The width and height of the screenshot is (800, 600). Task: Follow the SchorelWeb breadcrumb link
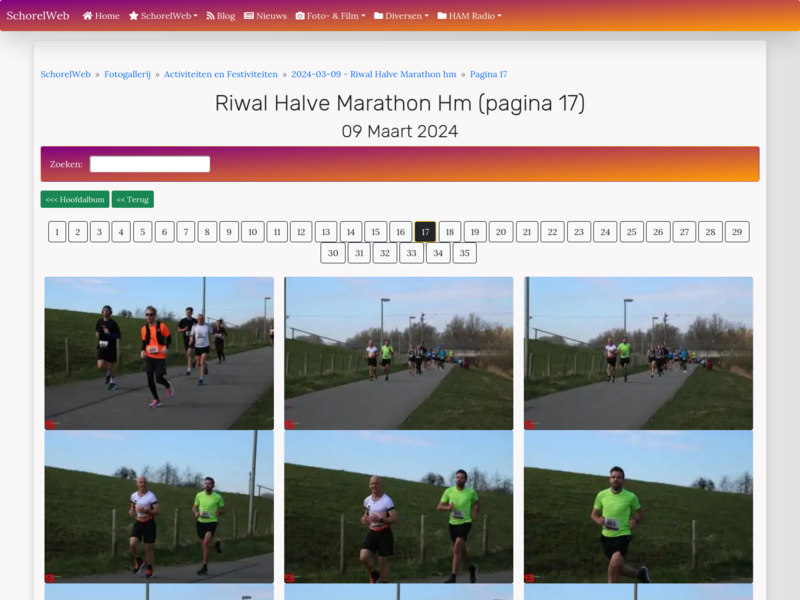click(65, 74)
